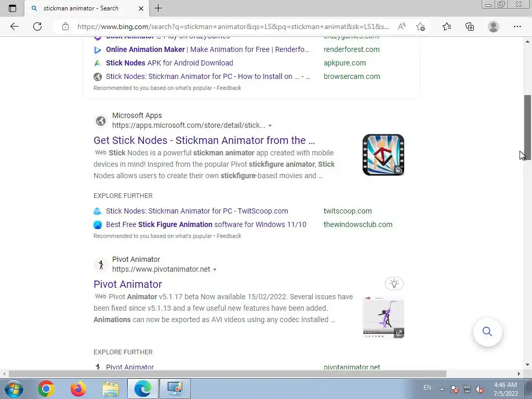Click the Pivot Animator stick figure favicon

[x=101, y=264]
